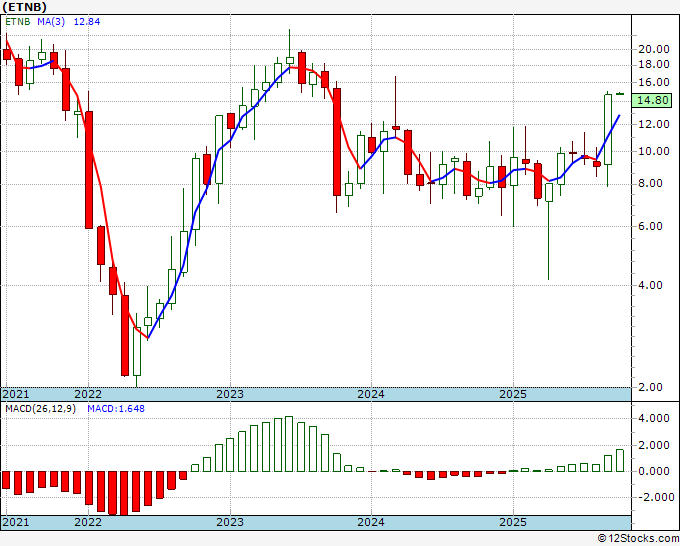This screenshot has width=680, height=546.
Task: Click the 12.84 moving average value
Action: (x=87, y=22)
